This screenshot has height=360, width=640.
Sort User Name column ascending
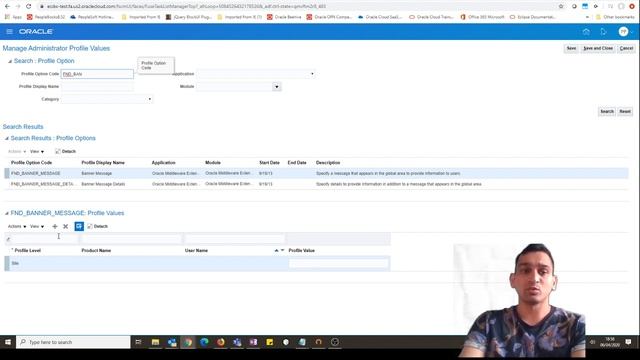click(x=276, y=250)
